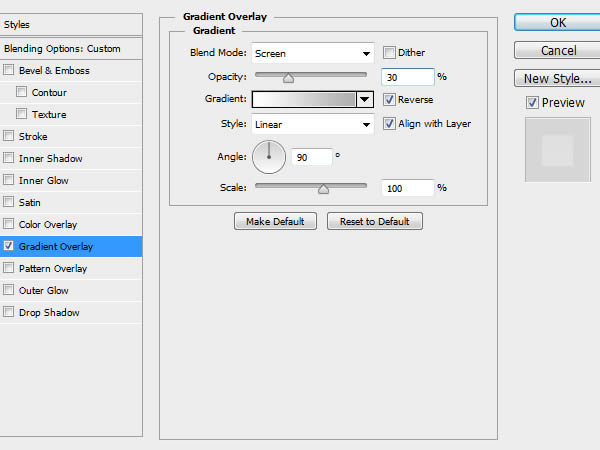
Task: Uncheck the Reverse gradient option
Action: [389, 99]
